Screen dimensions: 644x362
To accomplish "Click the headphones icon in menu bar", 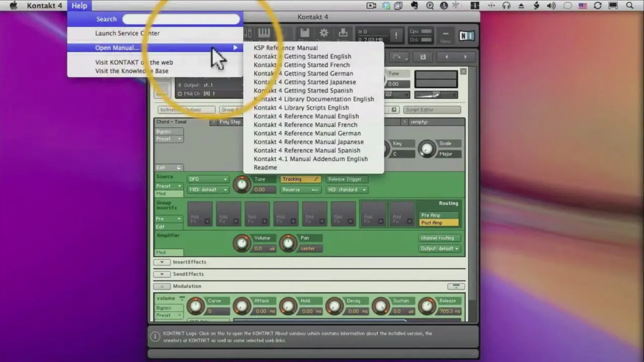I will point(506,6).
